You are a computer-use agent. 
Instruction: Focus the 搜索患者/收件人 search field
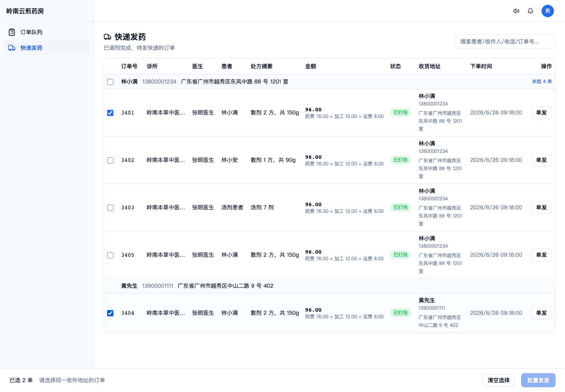505,42
